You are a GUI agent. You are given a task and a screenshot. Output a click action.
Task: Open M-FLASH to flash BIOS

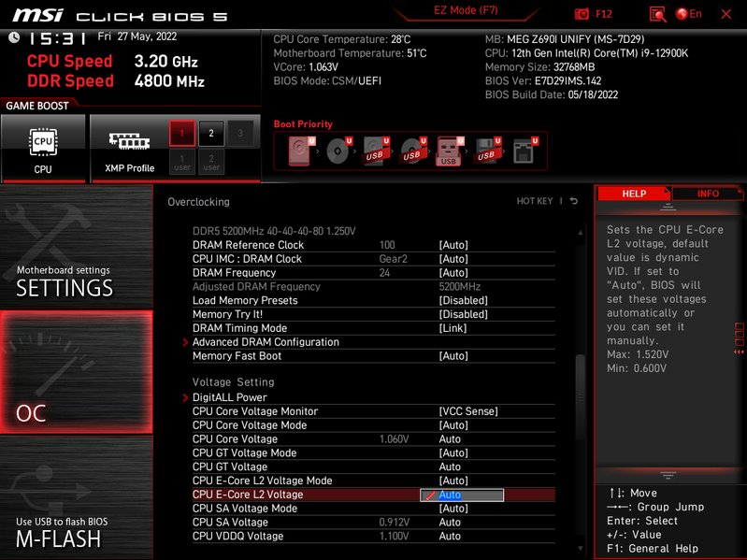pos(77,497)
